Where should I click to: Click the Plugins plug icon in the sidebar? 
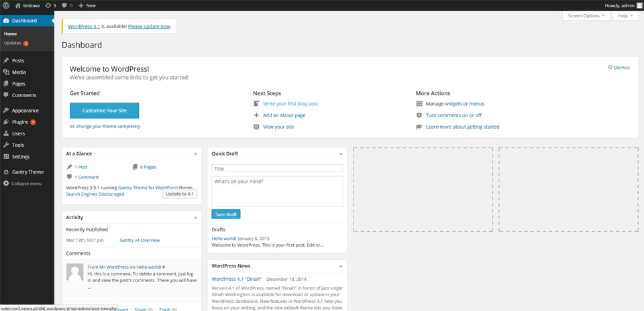(x=6, y=122)
